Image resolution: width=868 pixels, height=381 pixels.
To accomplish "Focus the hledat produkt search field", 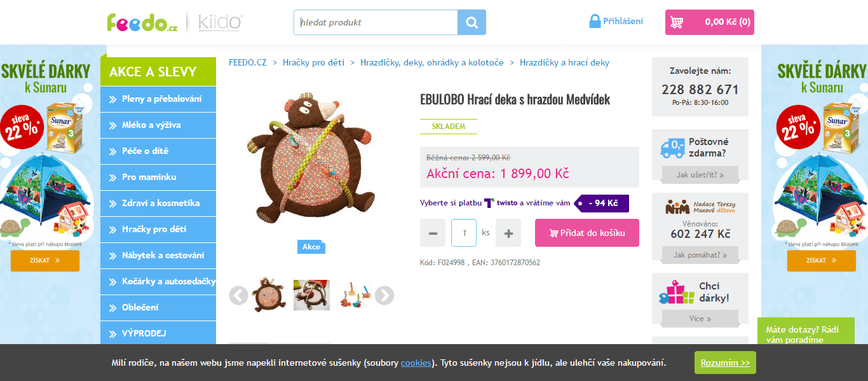I will (376, 22).
